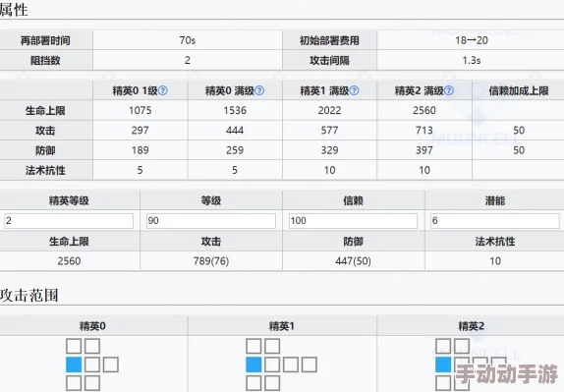The width and height of the screenshot is (564, 392).
Task: Click the 法术抗性 row label
Action: [x=45, y=170]
